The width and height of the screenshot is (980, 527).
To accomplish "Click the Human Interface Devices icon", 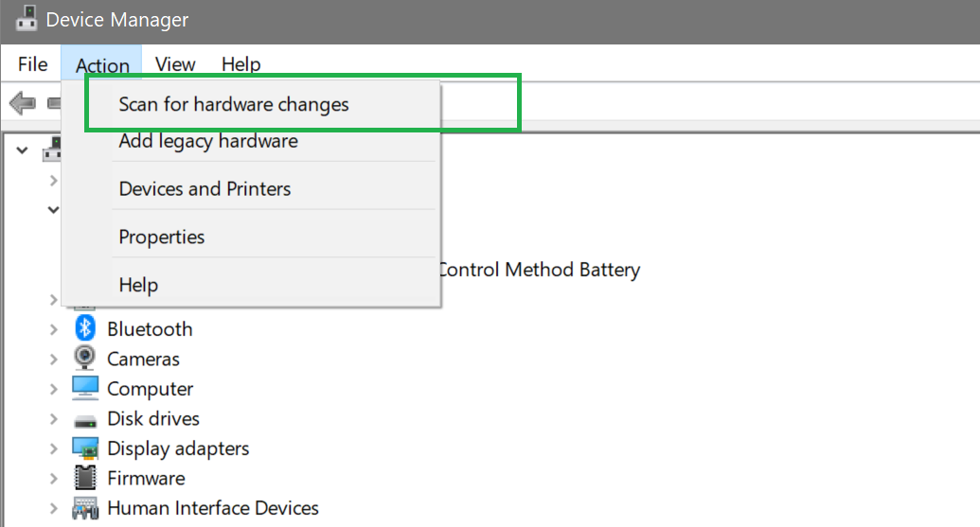I will click(x=85, y=508).
